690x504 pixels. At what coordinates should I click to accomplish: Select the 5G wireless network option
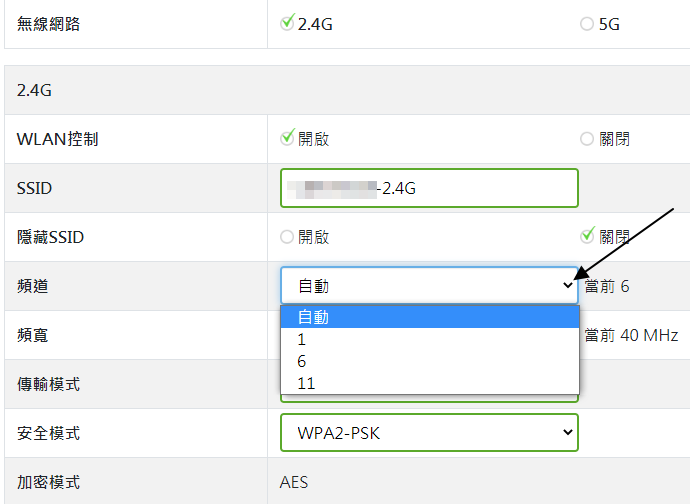(587, 24)
